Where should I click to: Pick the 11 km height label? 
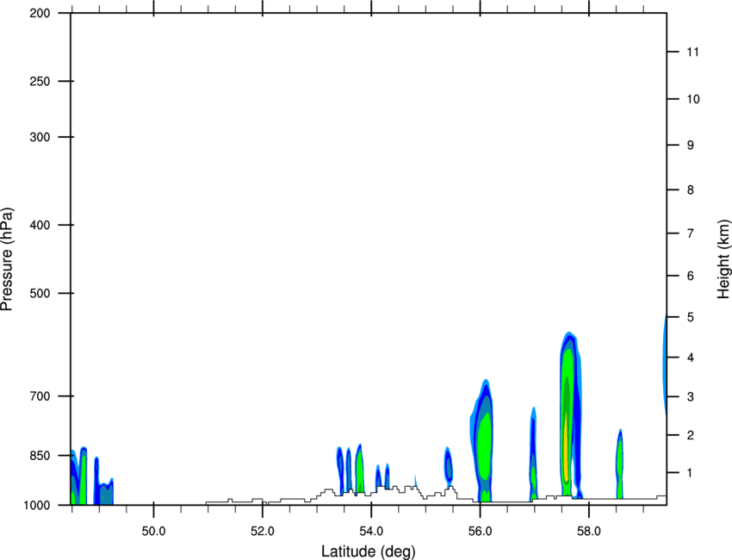[x=693, y=52]
